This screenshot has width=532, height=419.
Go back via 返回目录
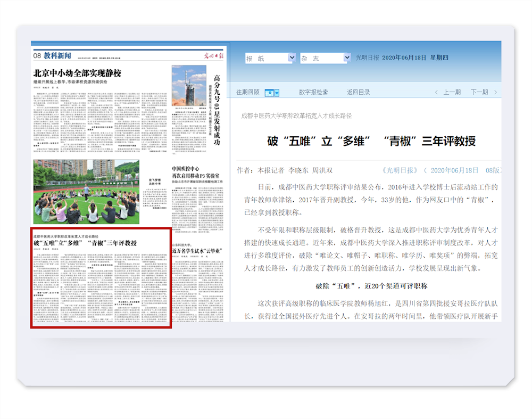(x=358, y=92)
